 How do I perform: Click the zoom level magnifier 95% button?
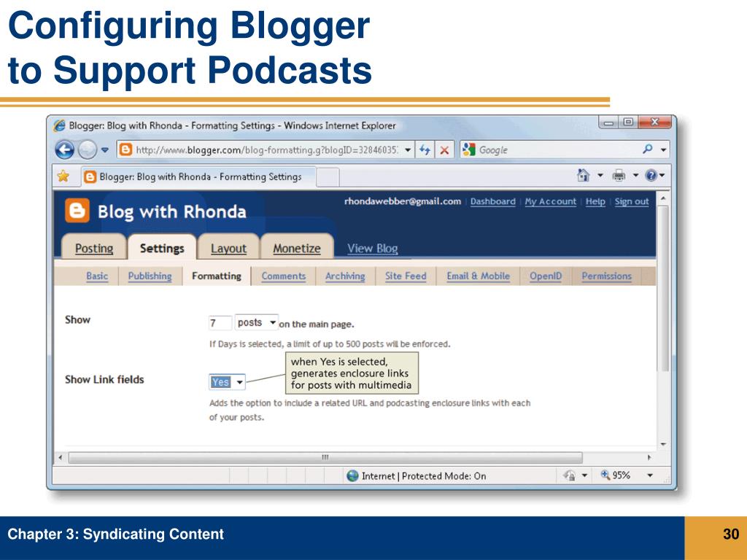tap(616, 475)
